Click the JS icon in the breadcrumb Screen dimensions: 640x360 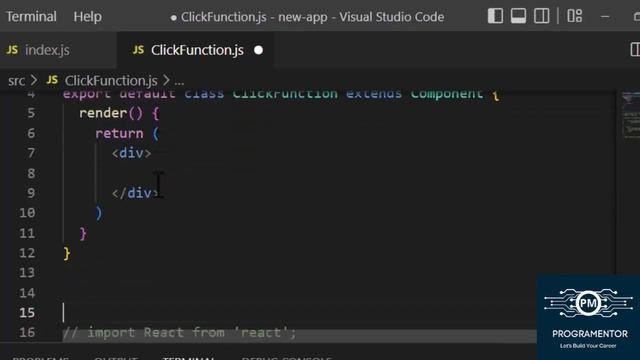point(52,80)
